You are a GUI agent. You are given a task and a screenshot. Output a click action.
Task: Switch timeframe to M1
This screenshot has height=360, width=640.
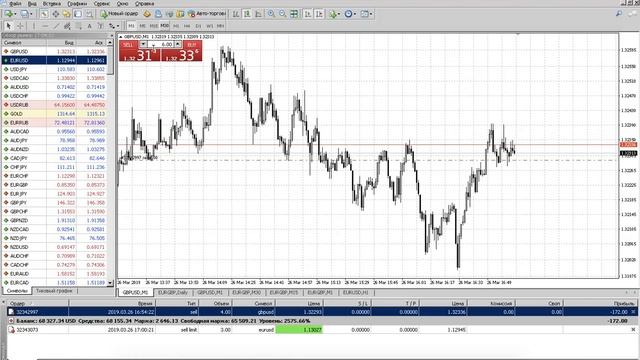(131, 26)
